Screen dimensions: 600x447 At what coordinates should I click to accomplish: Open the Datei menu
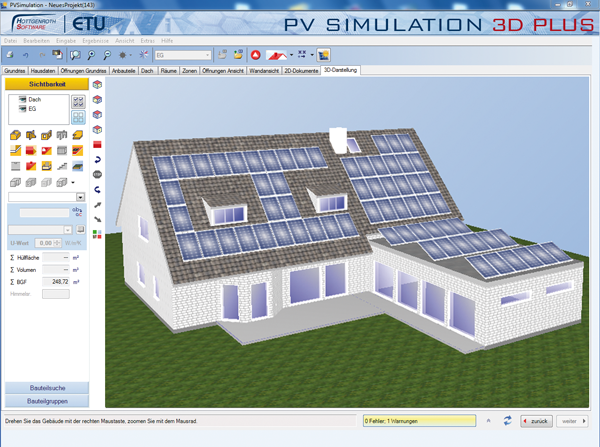[10, 41]
